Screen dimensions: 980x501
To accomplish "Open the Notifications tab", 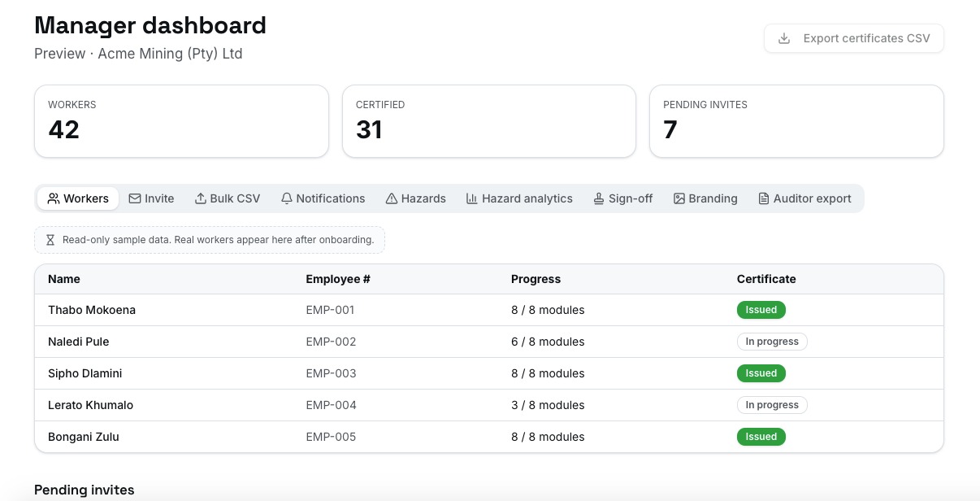I will pos(323,198).
